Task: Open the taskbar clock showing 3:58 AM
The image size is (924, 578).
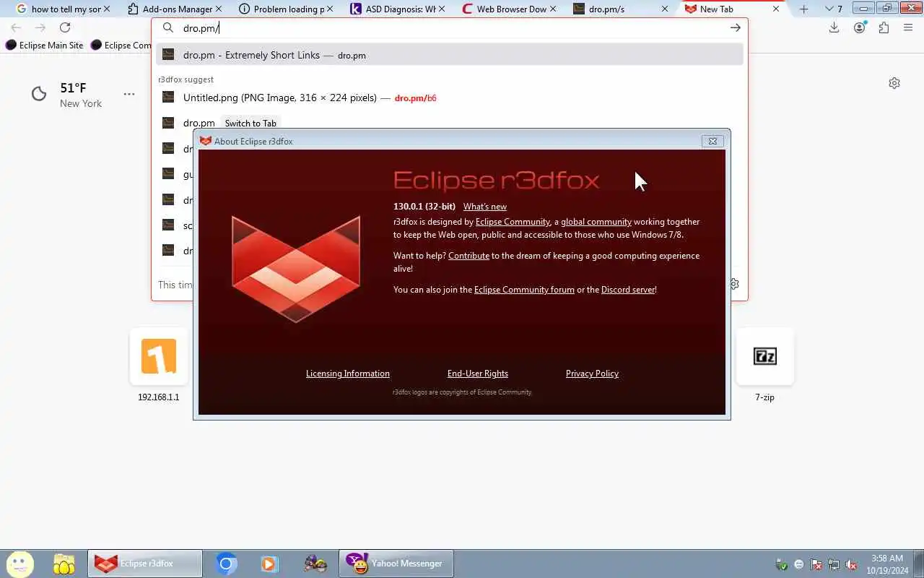Action: tap(887, 564)
